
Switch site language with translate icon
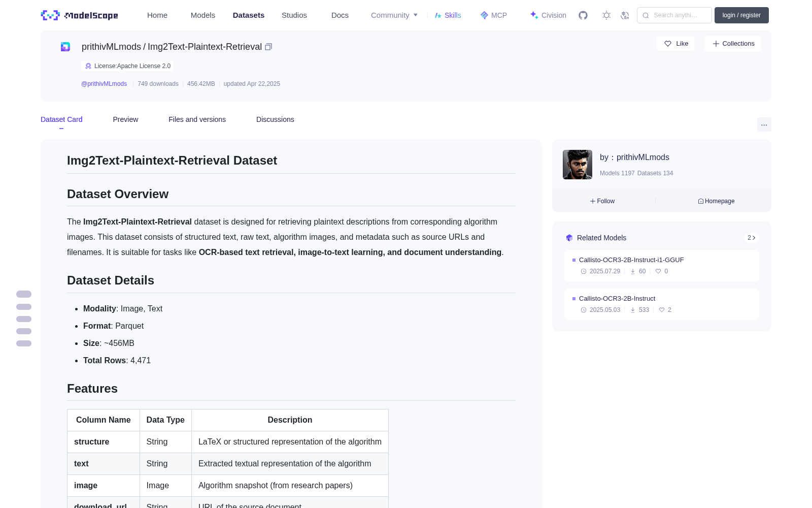click(625, 15)
